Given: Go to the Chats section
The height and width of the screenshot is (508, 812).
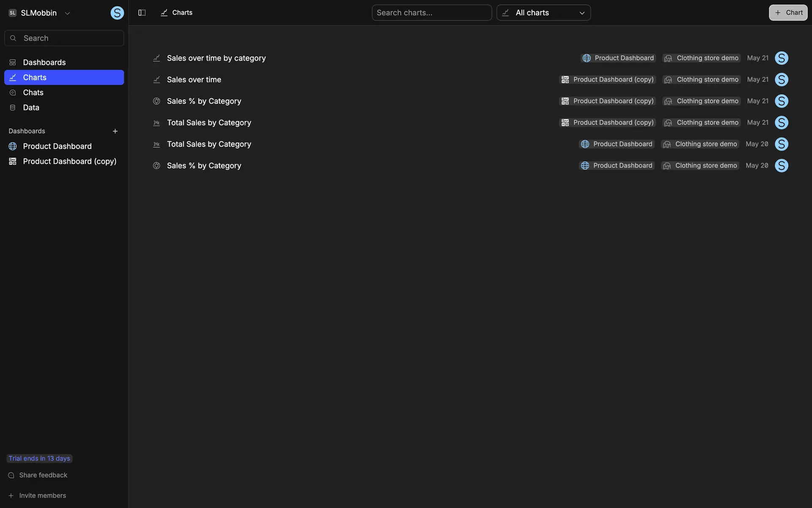Looking at the screenshot, I should 33,93.
